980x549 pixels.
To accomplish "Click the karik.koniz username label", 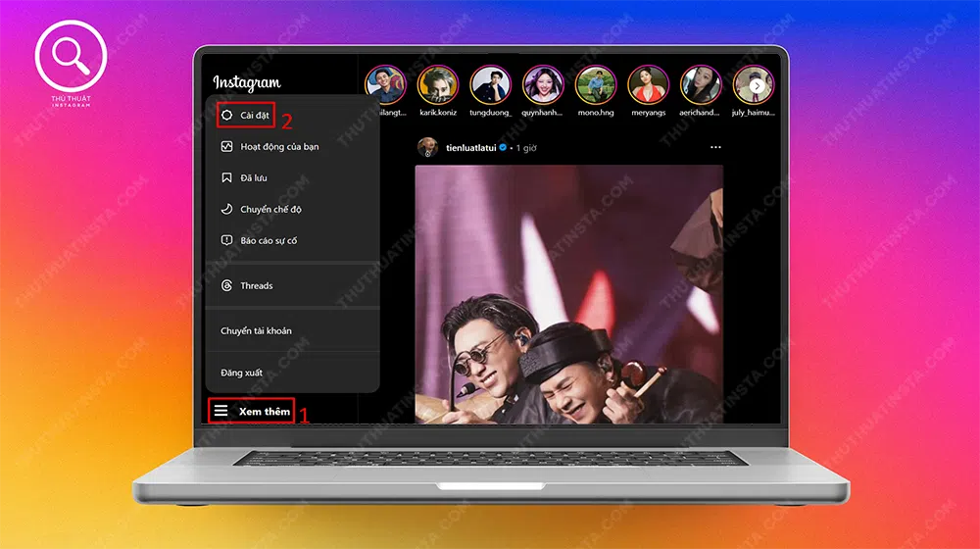I will coord(438,113).
